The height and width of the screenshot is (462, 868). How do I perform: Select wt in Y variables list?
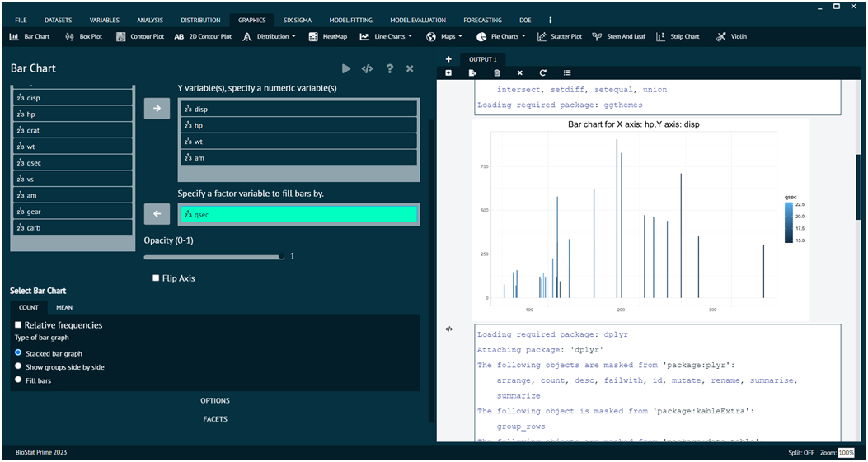(298, 142)
